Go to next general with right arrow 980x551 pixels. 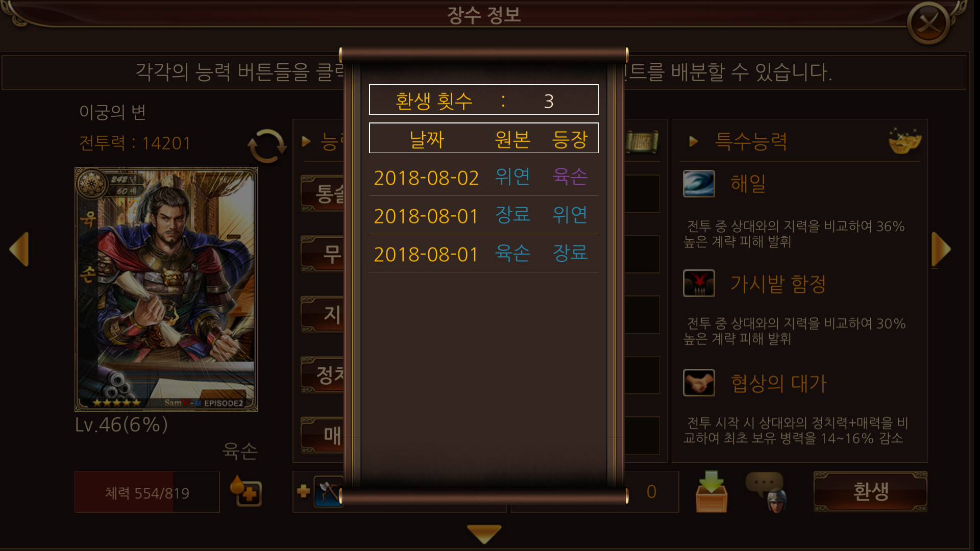(941, 249)
